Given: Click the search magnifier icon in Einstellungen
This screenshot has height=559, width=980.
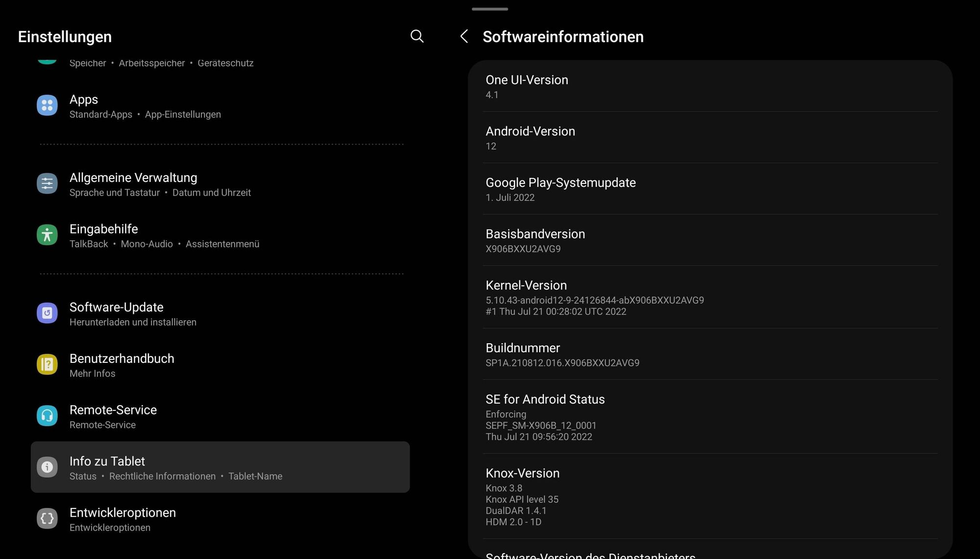Looking at the screenshot, I should pos(416,36).
